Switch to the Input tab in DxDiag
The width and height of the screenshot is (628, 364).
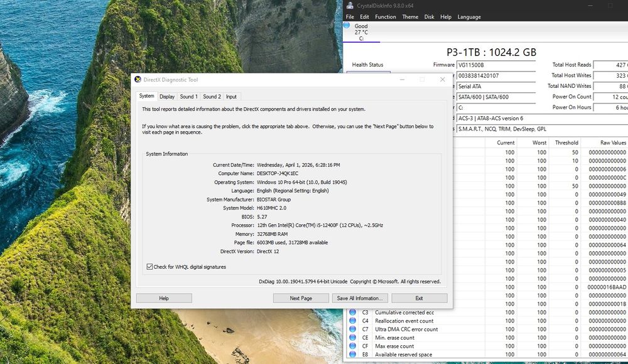231,97
